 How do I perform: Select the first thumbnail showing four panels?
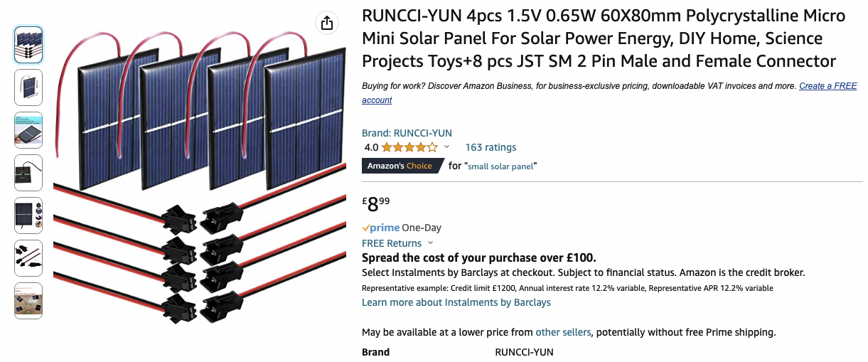coord(28,45)
